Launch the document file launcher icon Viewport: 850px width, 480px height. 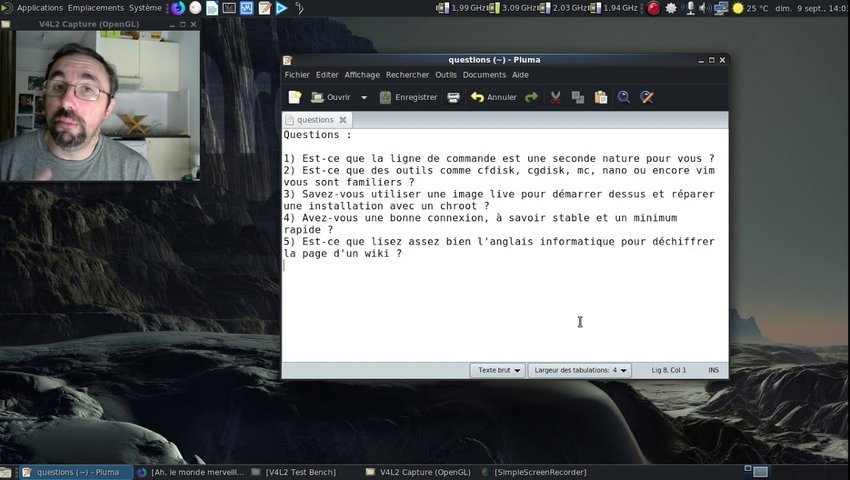tap(212, 8)
